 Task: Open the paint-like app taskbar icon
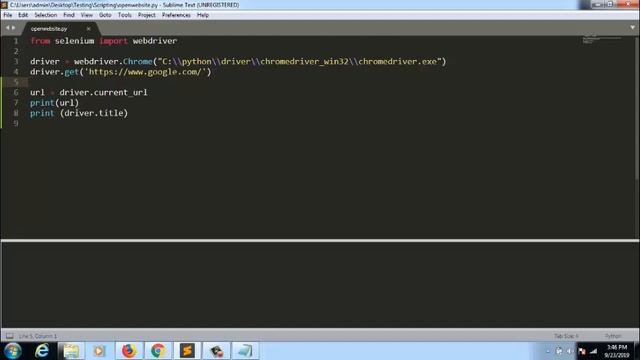point(216,351)
